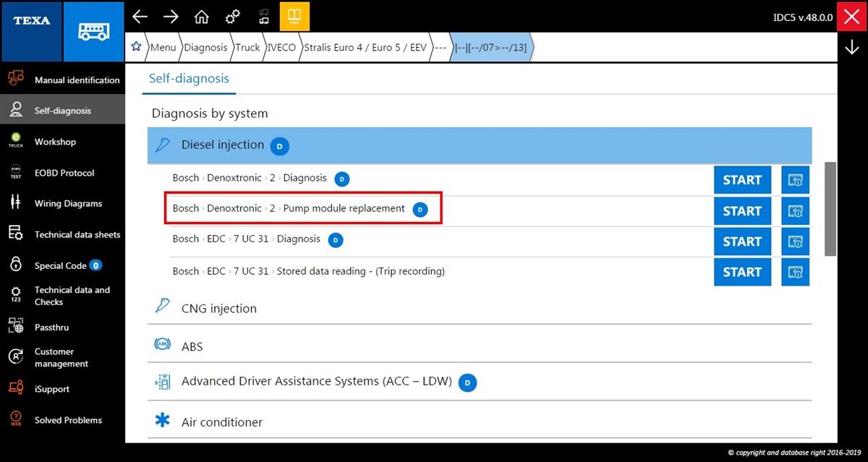Select the Bosch Denoxtronic 2 Diagnosis row text
The height and width of the screenshot is (462, 868).
click(x=250, y=178)
